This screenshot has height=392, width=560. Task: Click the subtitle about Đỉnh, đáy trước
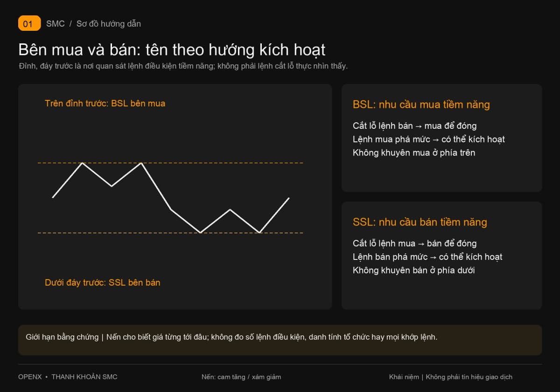tap(183, 66)
